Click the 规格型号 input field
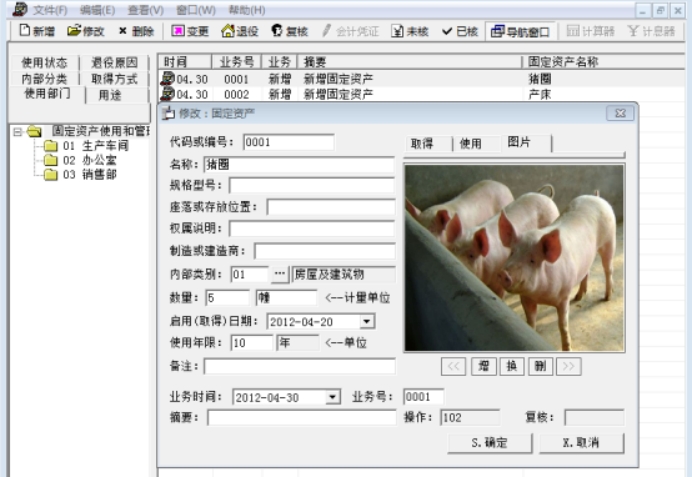Viewport: 692px width, 477px height. pos(312,185)
